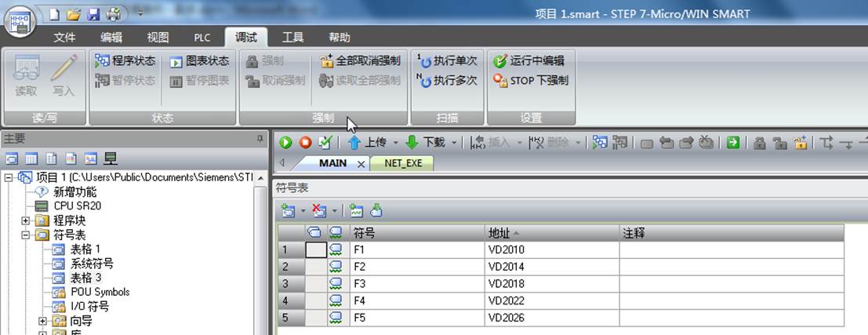
Task: Click the save icon in quick access bar
Action: [x=94, y=14]
